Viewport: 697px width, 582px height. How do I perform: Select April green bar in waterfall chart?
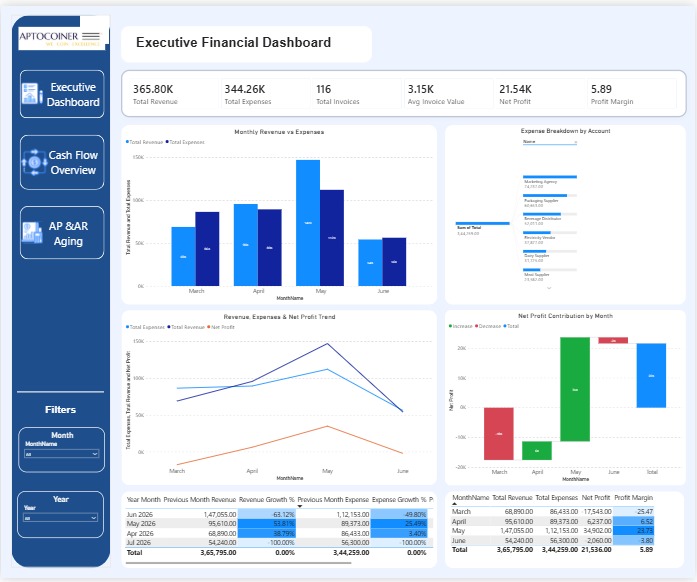tap(537, 450)
